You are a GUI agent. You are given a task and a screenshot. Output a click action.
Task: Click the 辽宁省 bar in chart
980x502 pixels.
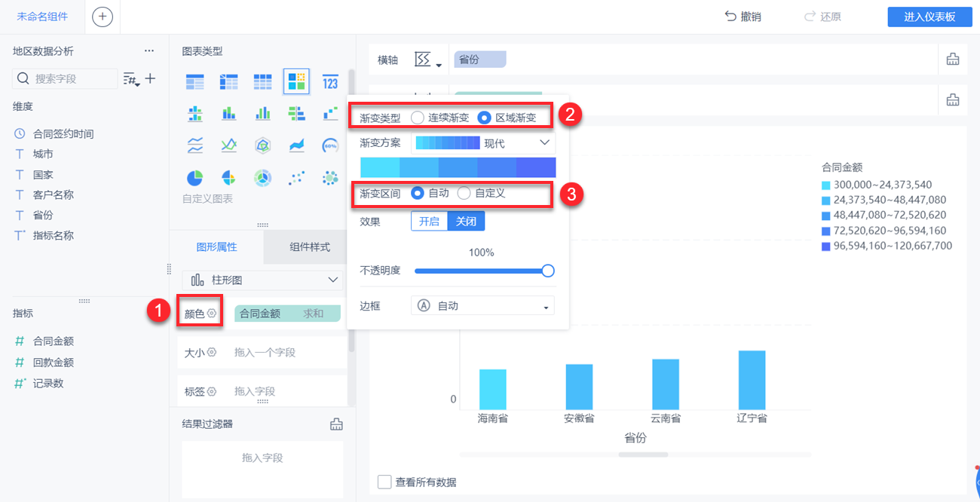point(752,380)
